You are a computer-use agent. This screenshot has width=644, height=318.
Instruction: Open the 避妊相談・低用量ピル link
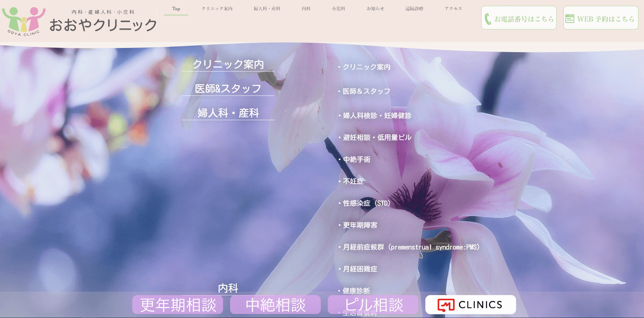377,138
